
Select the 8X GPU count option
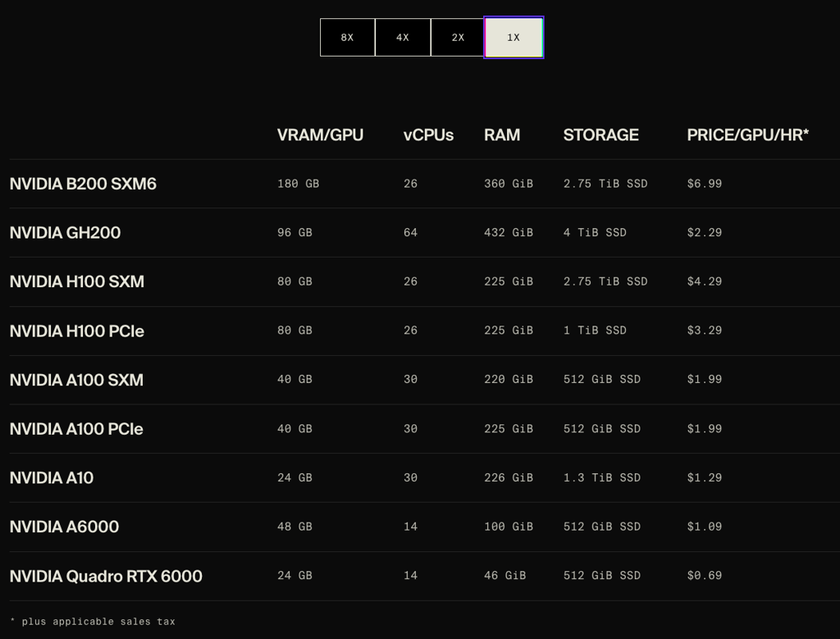coord(347,38)
